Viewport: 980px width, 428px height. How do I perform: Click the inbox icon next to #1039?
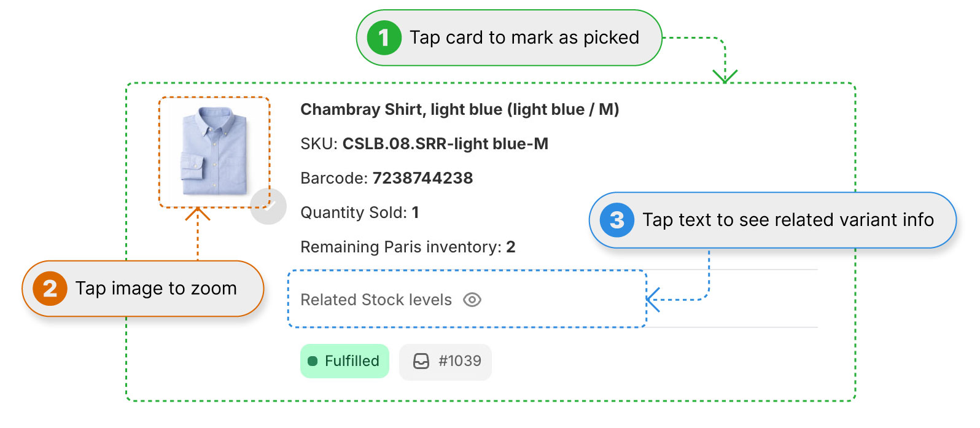tap(421, 361)
